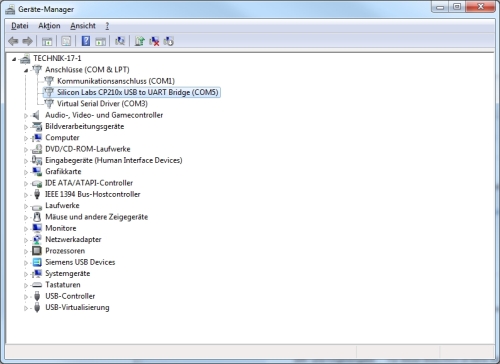Select Silicon Labs CP210x USB to UART Bridge
This screenshot has height=364, width=500.
[x=137, y=92]
